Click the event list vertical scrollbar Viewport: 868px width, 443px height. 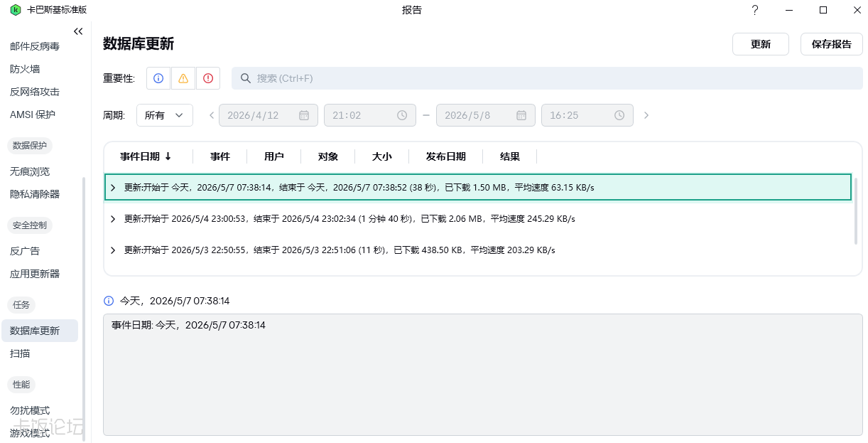coord(856,211)
